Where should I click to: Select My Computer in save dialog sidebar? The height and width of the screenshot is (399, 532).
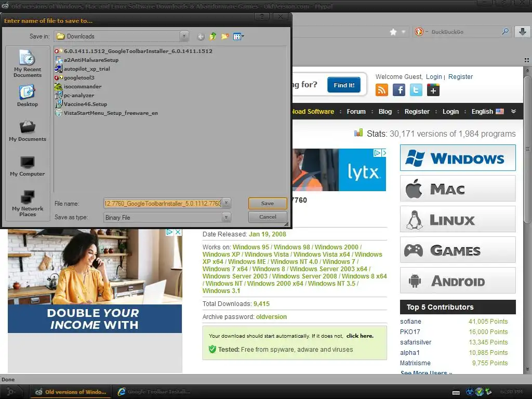pyautogui.click(x=28, y=166)
